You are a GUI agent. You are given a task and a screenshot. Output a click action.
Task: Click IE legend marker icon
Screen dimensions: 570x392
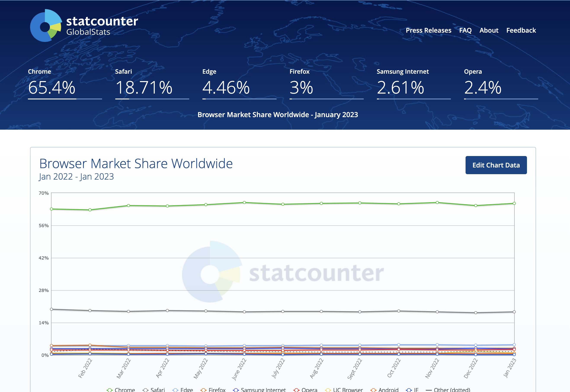click(409, 390)
